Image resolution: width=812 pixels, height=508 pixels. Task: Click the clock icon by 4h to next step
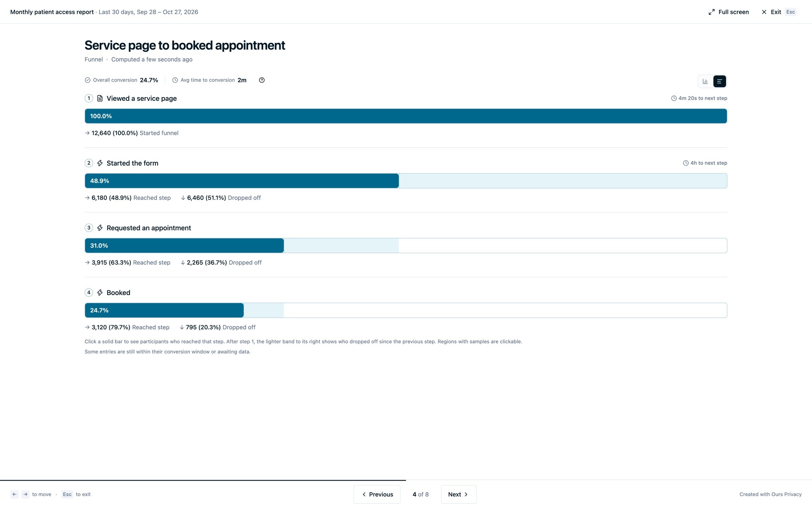[686, 163]
